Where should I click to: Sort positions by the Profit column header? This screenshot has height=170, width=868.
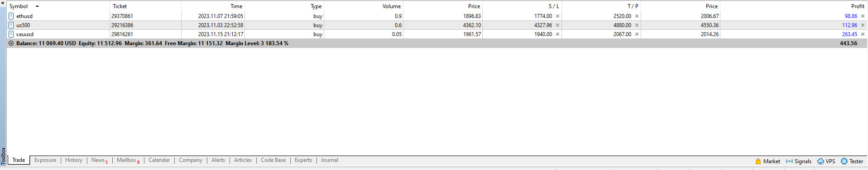[858, 6]
